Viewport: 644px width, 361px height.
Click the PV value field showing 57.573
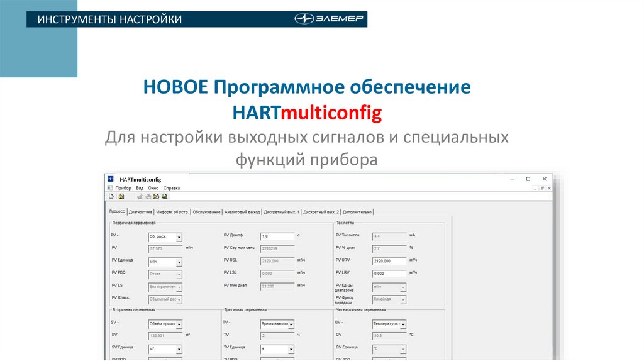(165, 249)
